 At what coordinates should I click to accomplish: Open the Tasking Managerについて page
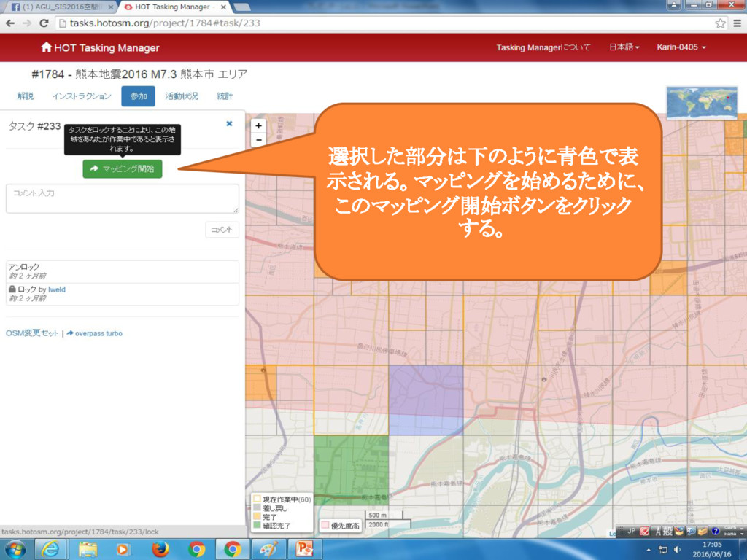click(543, 47)
